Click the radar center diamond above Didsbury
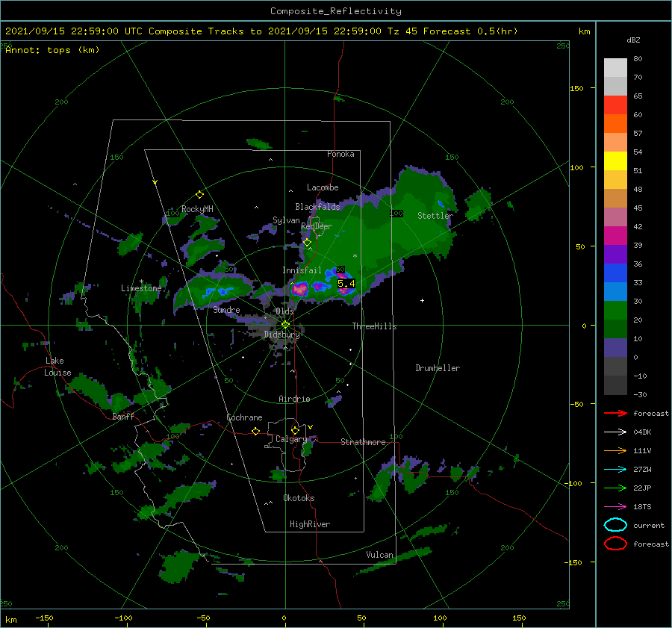The height and width of the screenshot is (628, 672). tap(285, 325)
